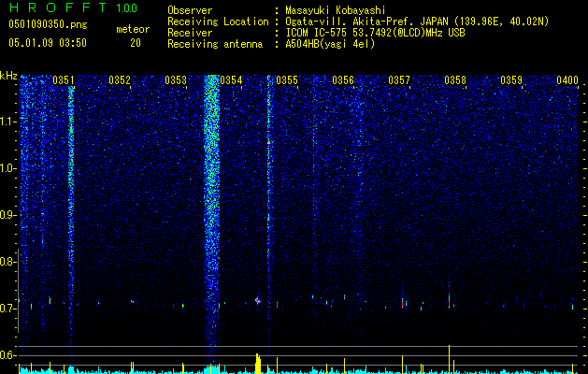This screenshot has width=588, height=374.
Task: Click the 0357 time marker
Action: (x=399, y=80)
